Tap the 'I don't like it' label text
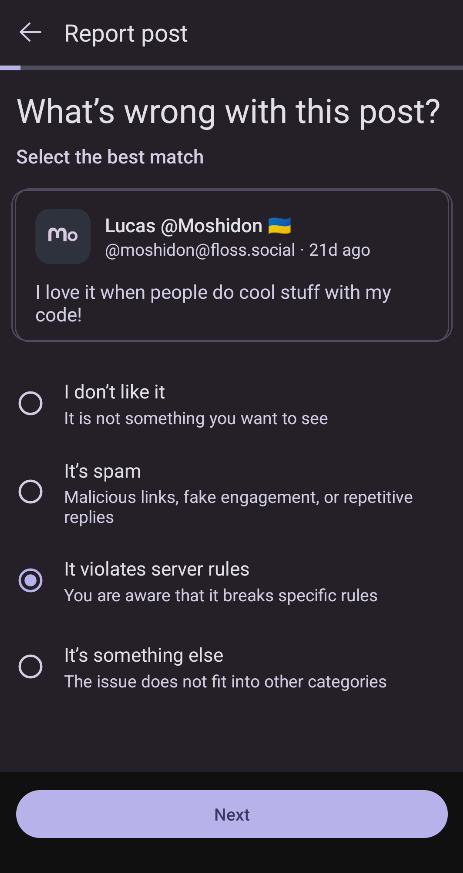This screenshot has height=873, width=463. click(115, 392)
